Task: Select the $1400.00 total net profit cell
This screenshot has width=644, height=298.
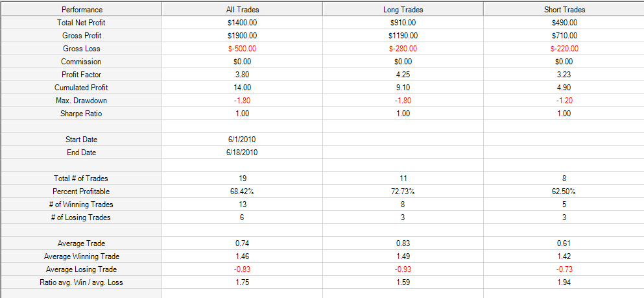Action: pyautogui.click(x=242, y=23)
